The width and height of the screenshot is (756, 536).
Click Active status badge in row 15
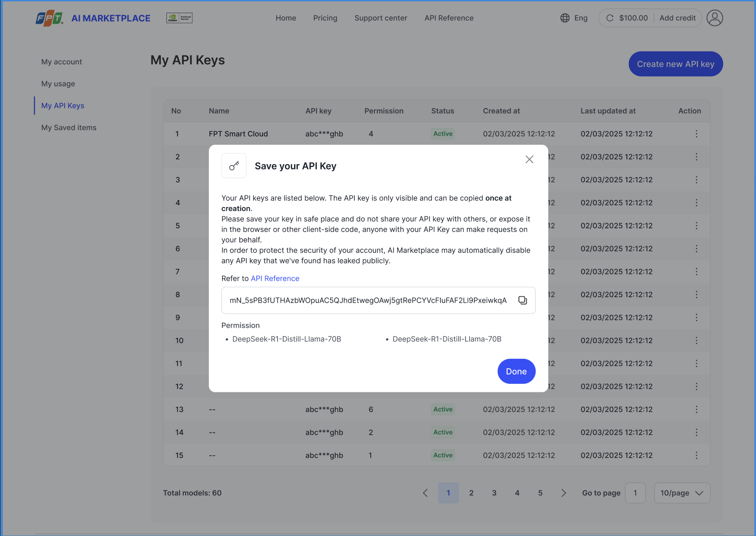443,455
